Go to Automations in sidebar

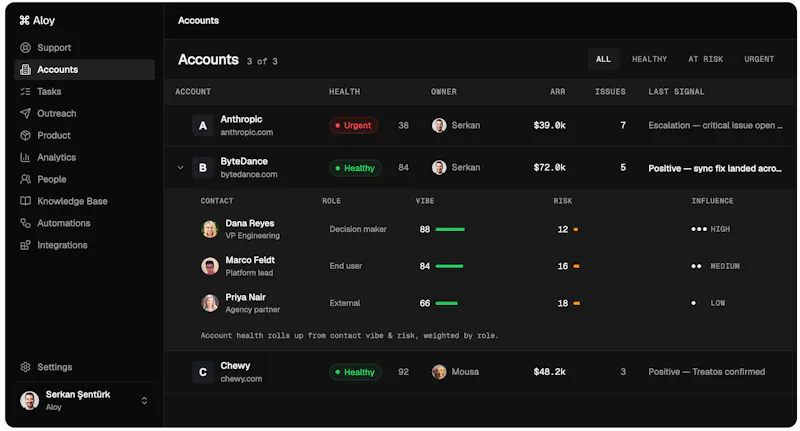tap(84, 223)
